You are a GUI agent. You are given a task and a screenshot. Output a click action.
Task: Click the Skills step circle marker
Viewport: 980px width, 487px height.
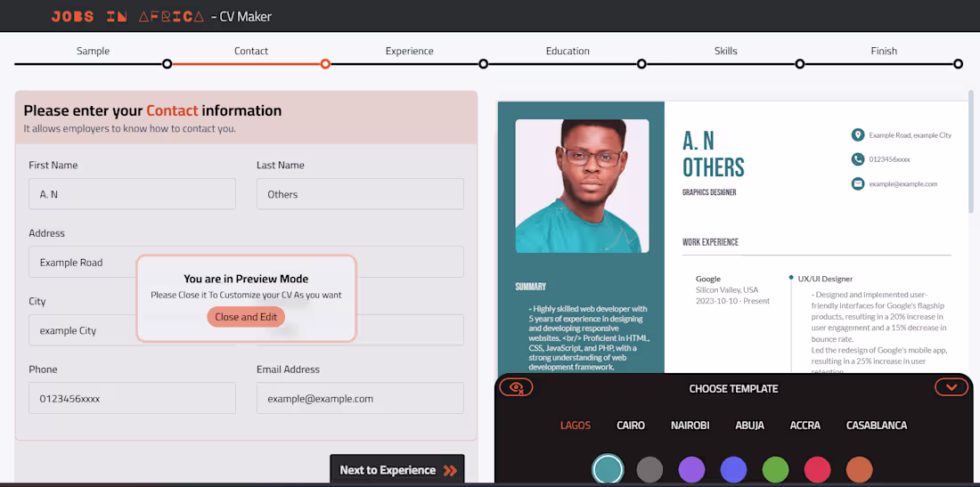click(x=800, y=64)
